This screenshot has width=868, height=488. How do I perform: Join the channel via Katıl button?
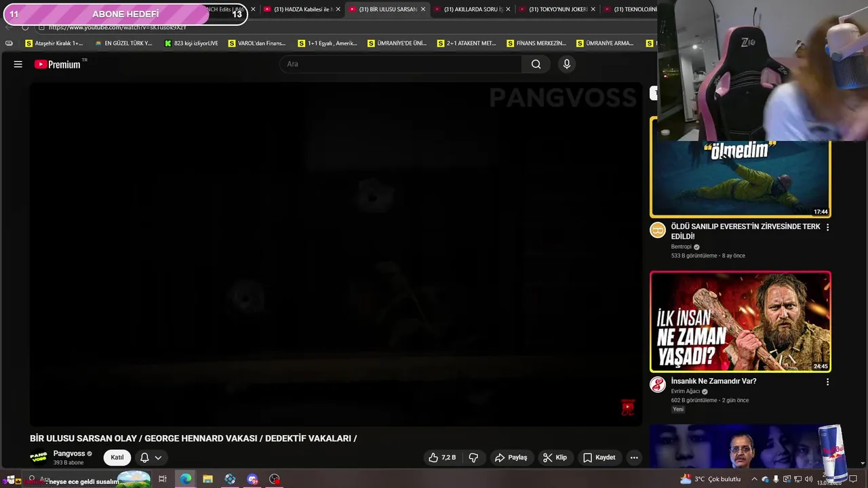pyautogui.click(x=117, y=457)
